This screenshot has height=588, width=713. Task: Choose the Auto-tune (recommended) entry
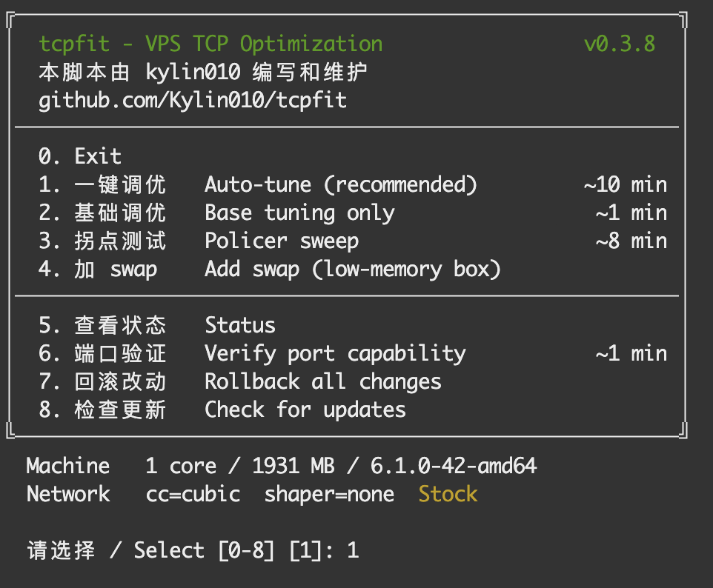click(353, 184)
